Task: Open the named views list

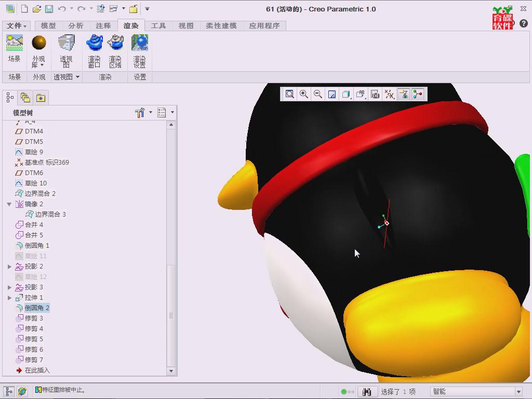Action: click(x=361, y=94)
